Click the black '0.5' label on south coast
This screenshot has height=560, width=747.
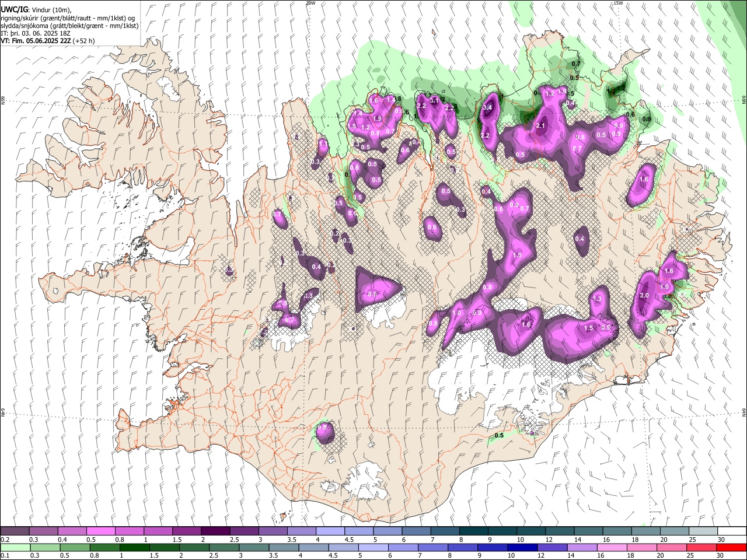click(499, 436)
